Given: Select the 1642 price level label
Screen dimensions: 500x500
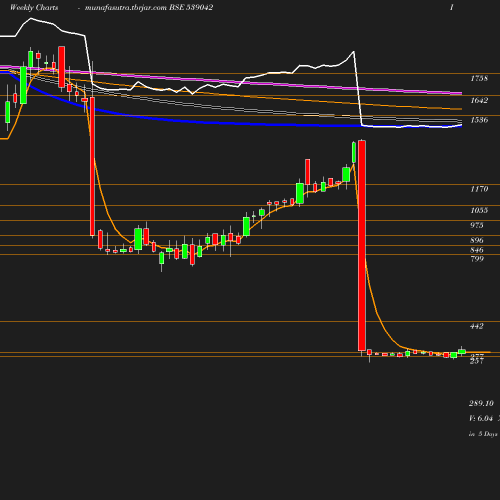Looking at the screenshot, I should point(479,100).
